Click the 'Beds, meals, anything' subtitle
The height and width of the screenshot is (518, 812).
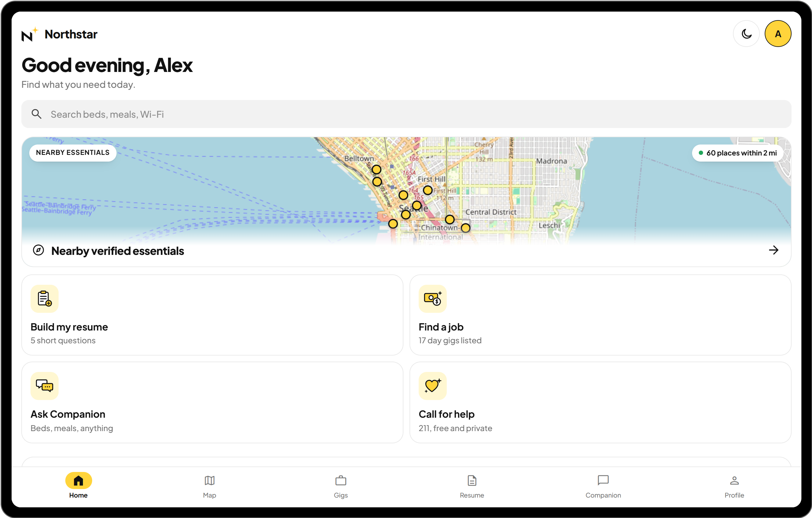[72, 428]
